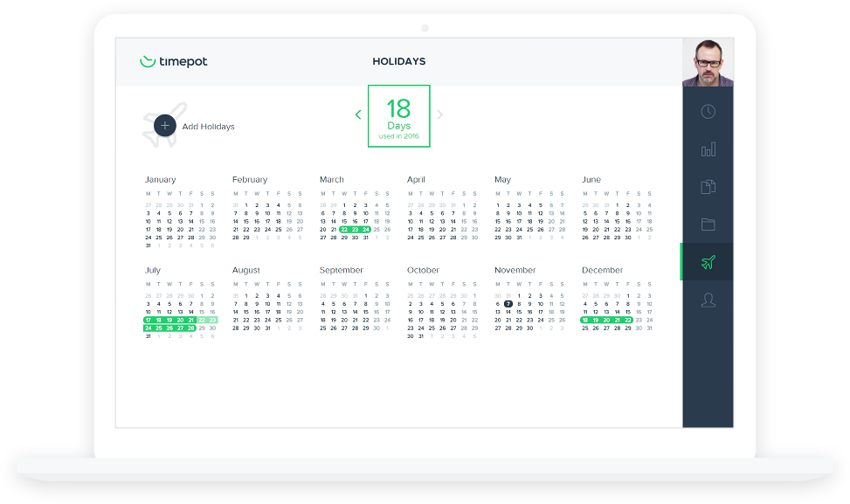This screenshot has width=850, height=504.
Task: Click highlighted July 17 holiday
Action: [x=148, y=321]
